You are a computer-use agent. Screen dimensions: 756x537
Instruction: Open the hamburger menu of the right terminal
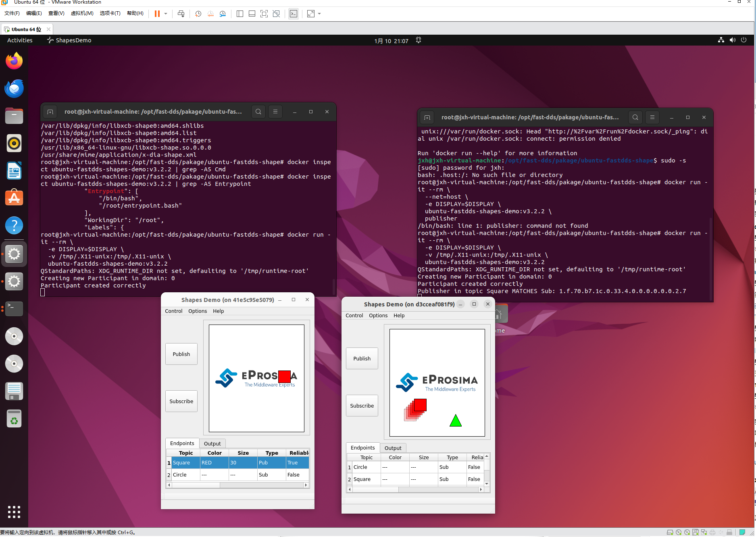[x=652, y=117]
